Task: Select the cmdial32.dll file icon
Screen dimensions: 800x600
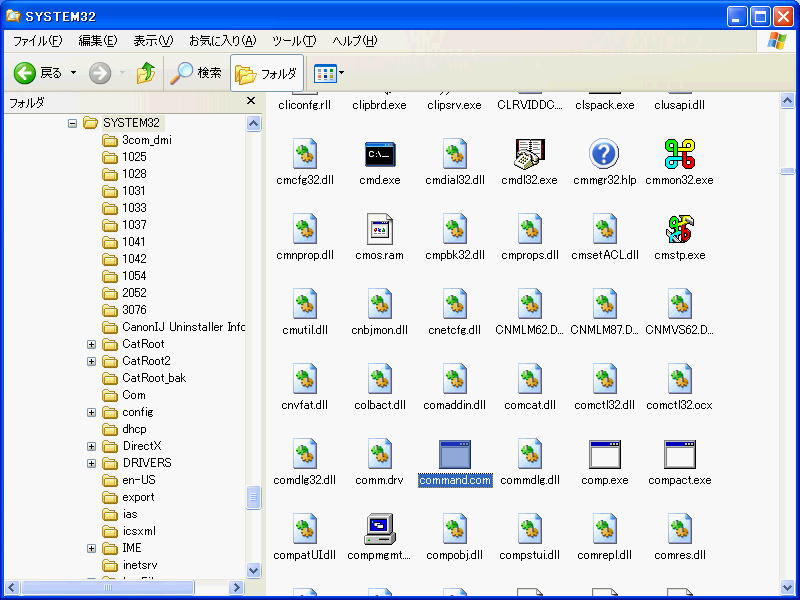Action: coord(455,154)
